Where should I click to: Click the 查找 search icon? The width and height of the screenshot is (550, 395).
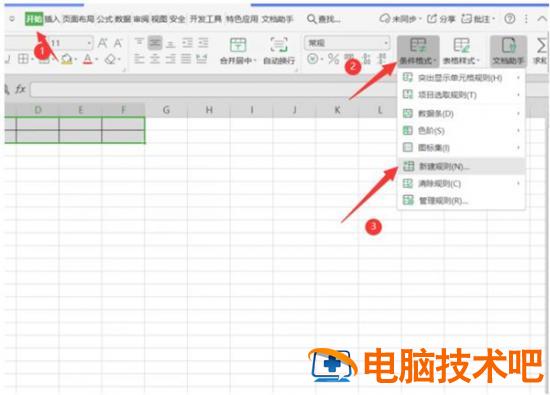pos(311,19)
